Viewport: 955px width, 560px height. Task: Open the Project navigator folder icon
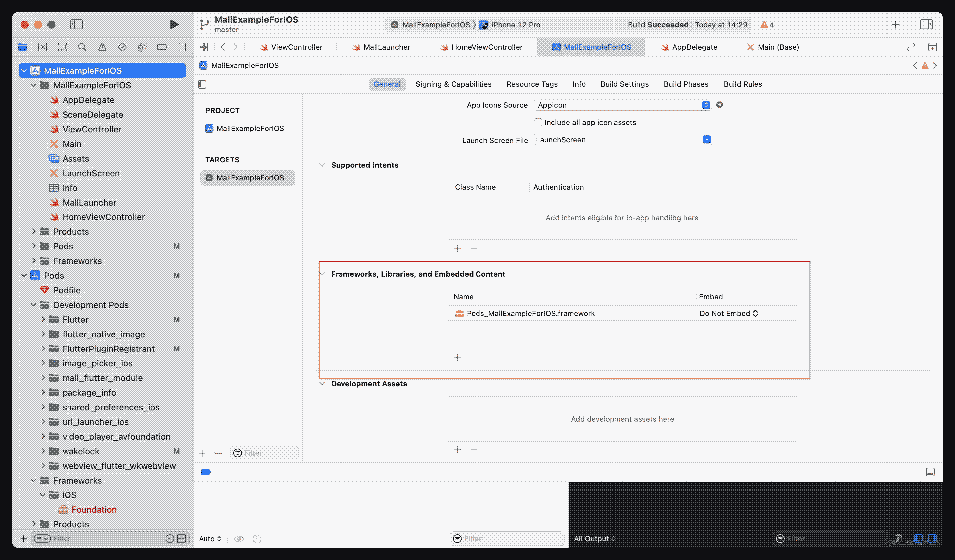click(23, 47)
